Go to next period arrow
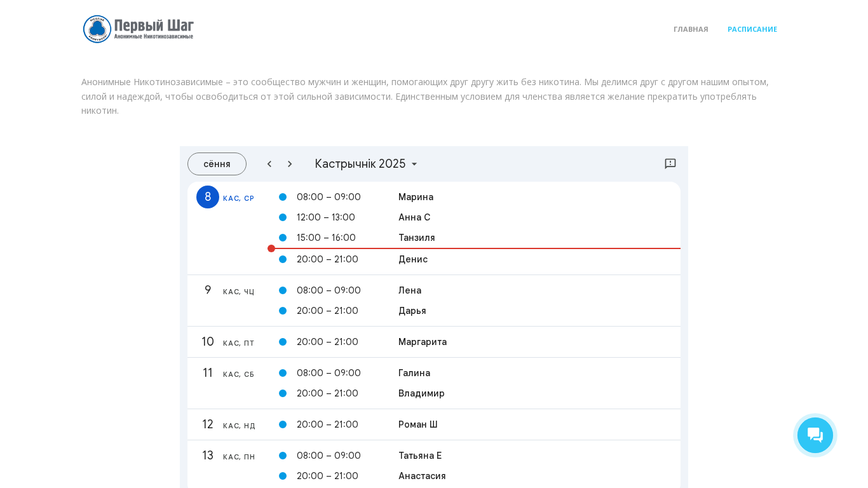This screenshot has height=488, width=868. 290,164
